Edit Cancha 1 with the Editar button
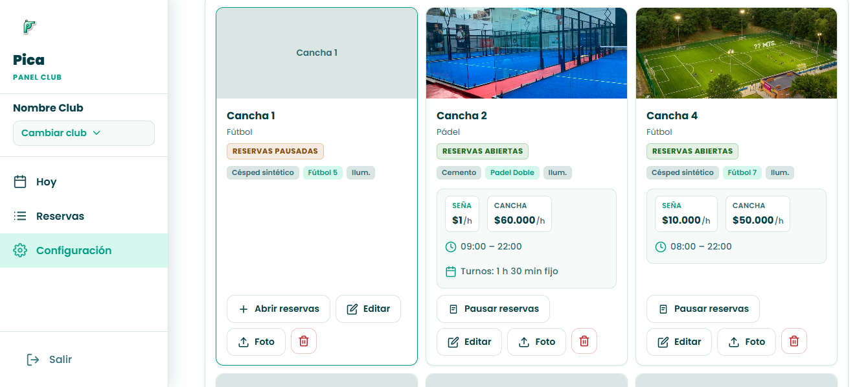Viewport: 868px width, 387px height. click(368, 309)
